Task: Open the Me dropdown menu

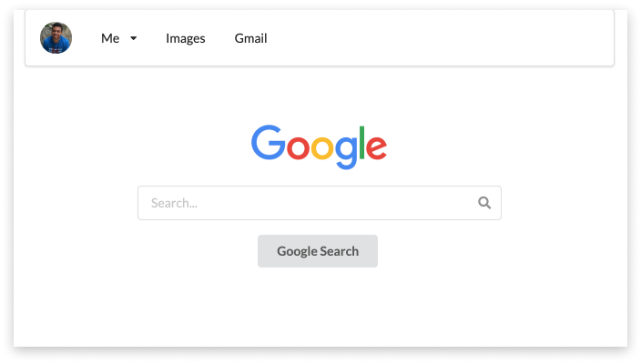Action: [x=119, y=38]
